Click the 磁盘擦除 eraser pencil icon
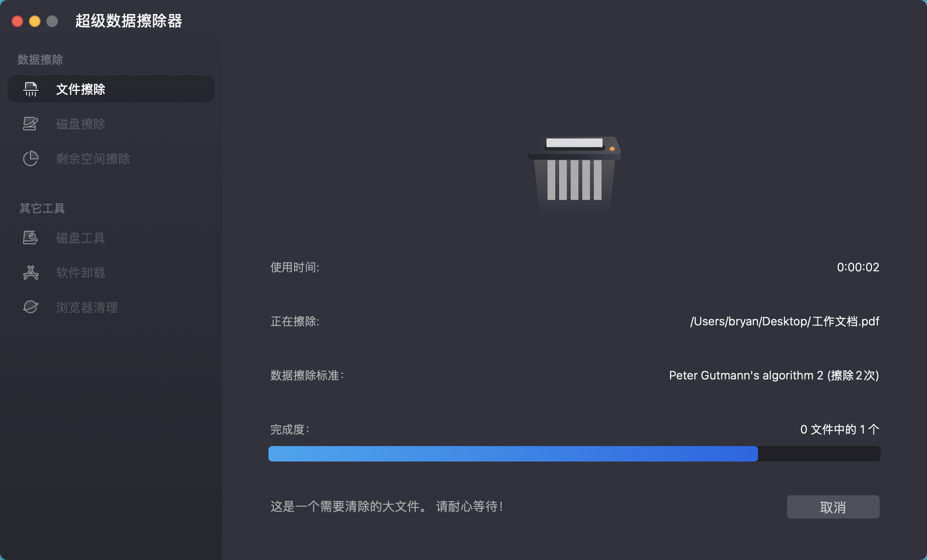The width and height of the screenshot is (927, 560). [30, 124]
